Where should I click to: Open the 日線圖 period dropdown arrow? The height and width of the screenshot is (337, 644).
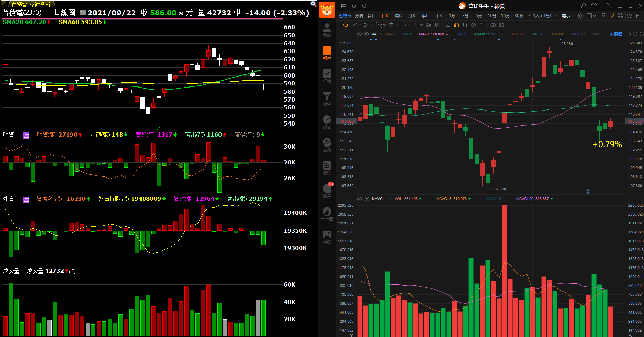(x=82, y=13)
